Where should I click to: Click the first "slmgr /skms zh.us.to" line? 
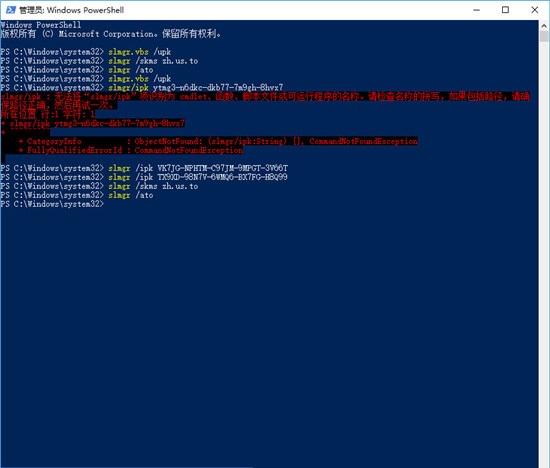click(x=99, y=61)
